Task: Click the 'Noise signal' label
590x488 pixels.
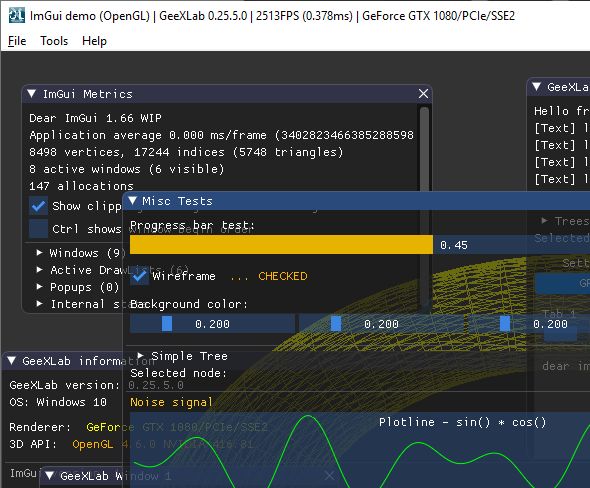Action: click(171, 402)
